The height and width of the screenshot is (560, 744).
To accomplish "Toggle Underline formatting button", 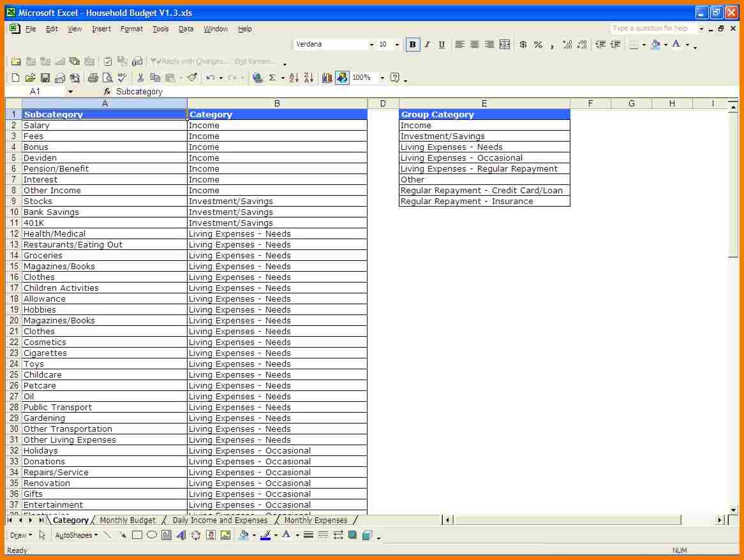I will [442, 45].
